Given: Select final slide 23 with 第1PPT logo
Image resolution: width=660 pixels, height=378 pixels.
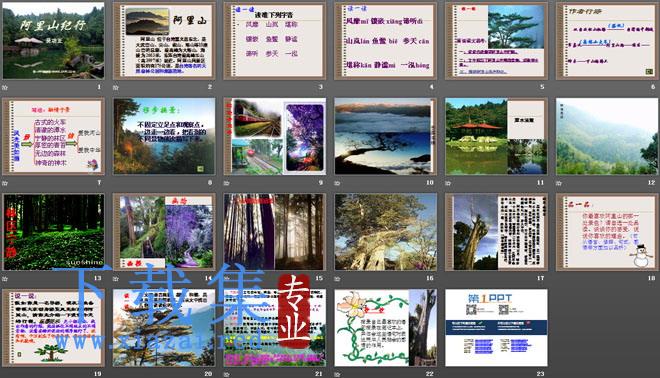Looking at the screenshot, I should (496, 327).
